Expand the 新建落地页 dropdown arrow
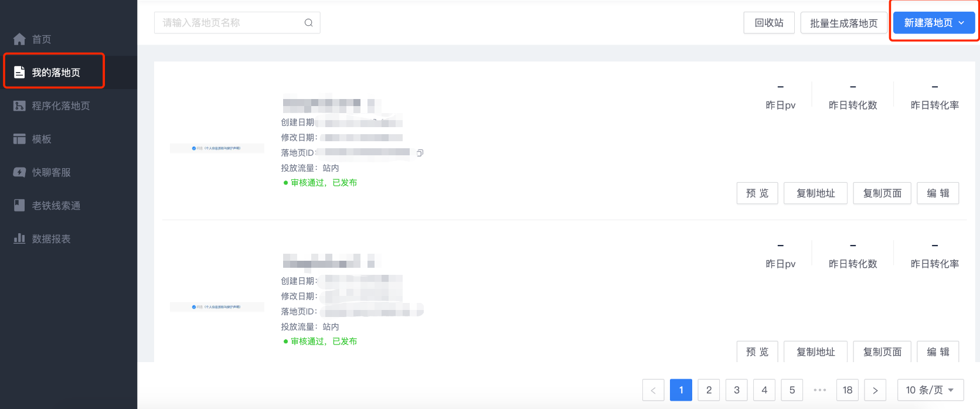The image size is (980, 409). [961, 23]
